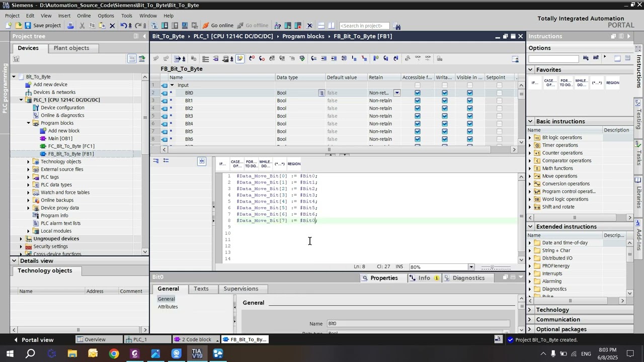
Task: Select Attributes in properties navigation
Action: pyautogui.click(x=168, y=307)
